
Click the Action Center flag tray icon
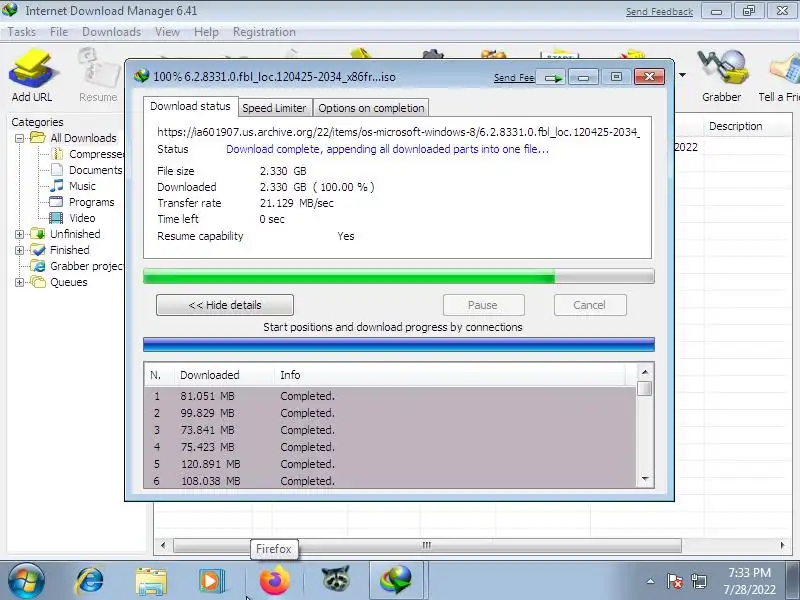coord(674,581)
